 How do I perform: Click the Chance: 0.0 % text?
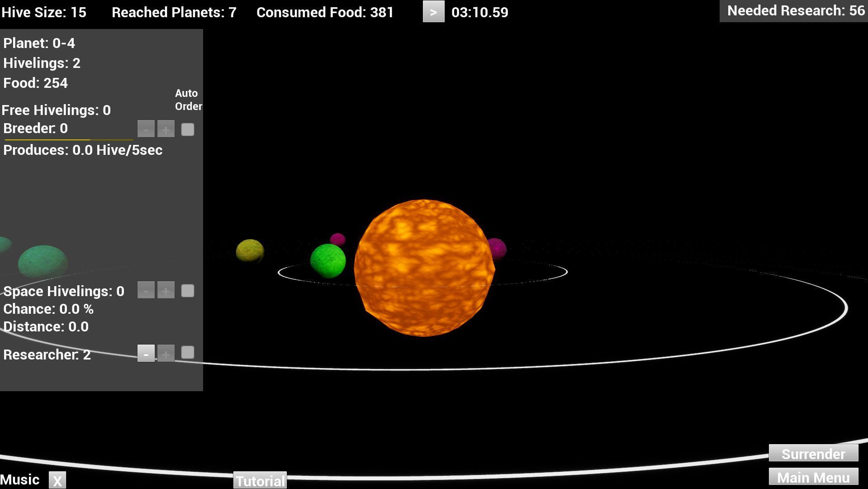coord(48,309)
